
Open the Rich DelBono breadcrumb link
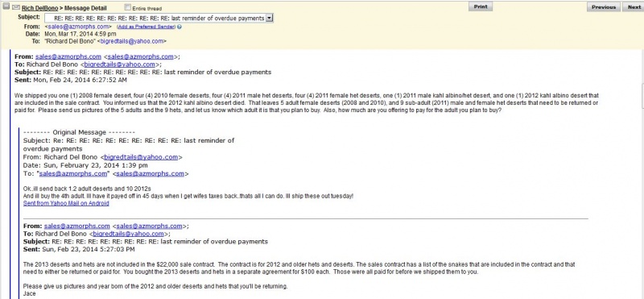pos(39,8)
